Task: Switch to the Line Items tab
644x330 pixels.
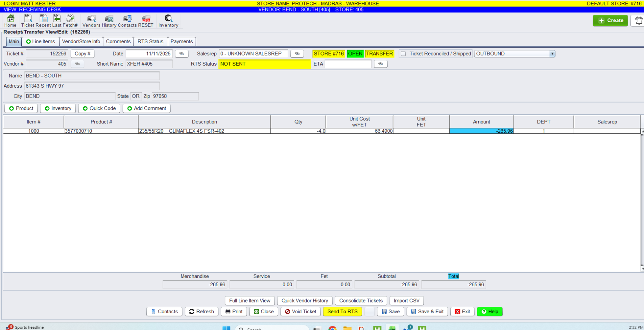Action: pyautogui.click(x=40, y=42)
